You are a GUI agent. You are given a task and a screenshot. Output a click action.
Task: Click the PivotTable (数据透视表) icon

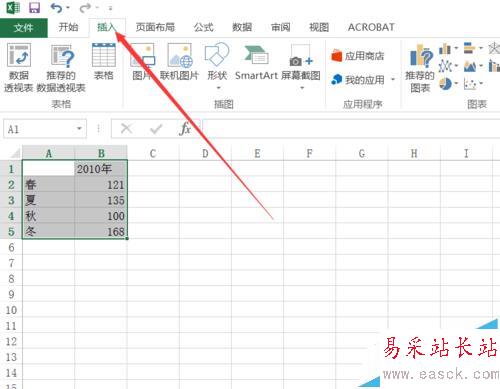coord(19,55)
